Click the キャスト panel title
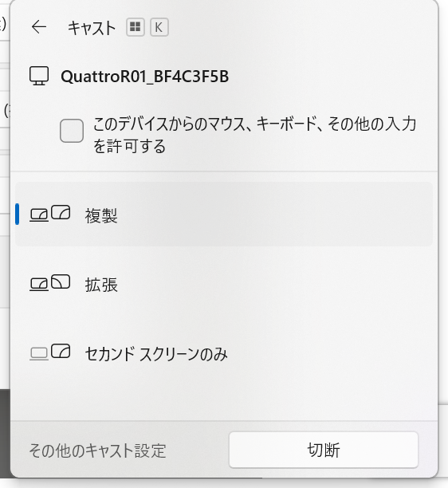This screenshot has height=488, width=448. pos(92,27)
